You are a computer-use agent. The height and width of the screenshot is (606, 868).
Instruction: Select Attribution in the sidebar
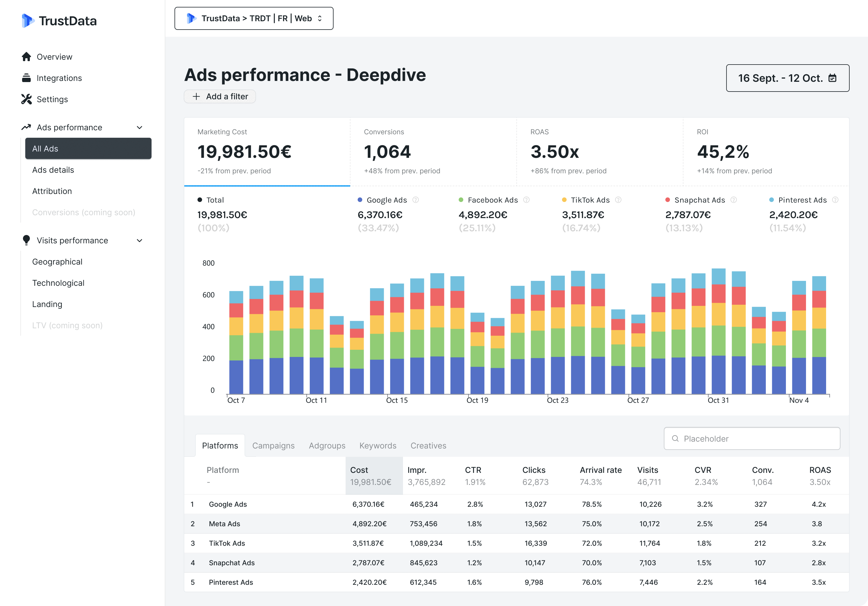(x=52, y=191)
